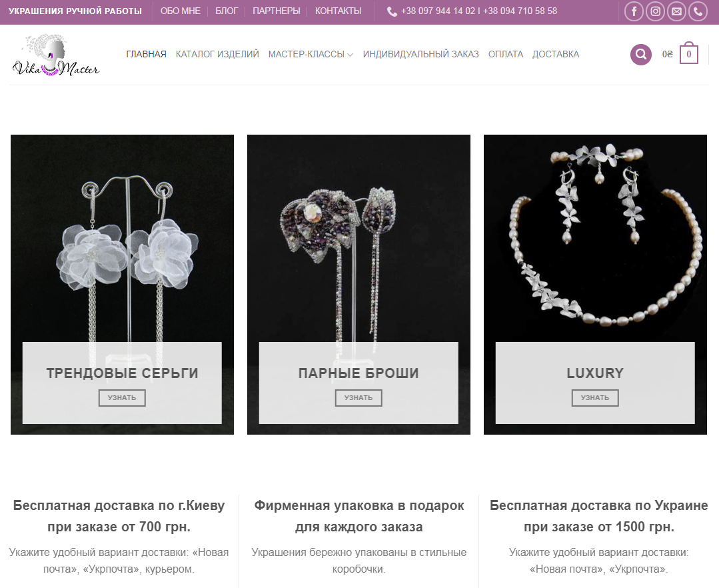Viewport: 719px width, 588px height.
Task: Open the Доставка menu item
Action: point(556,54)
